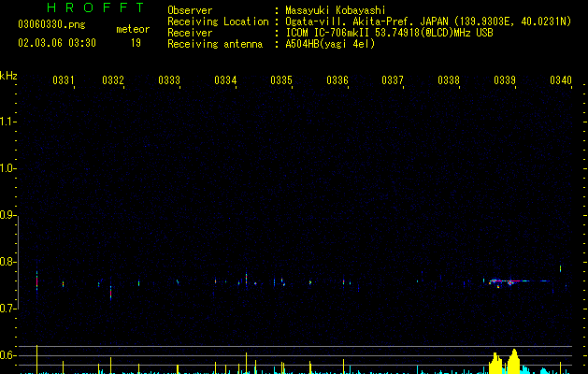Image resolution: width=588 pixels, height=374 pixels.
Task: Click time marker 0335
Action: 281,79
